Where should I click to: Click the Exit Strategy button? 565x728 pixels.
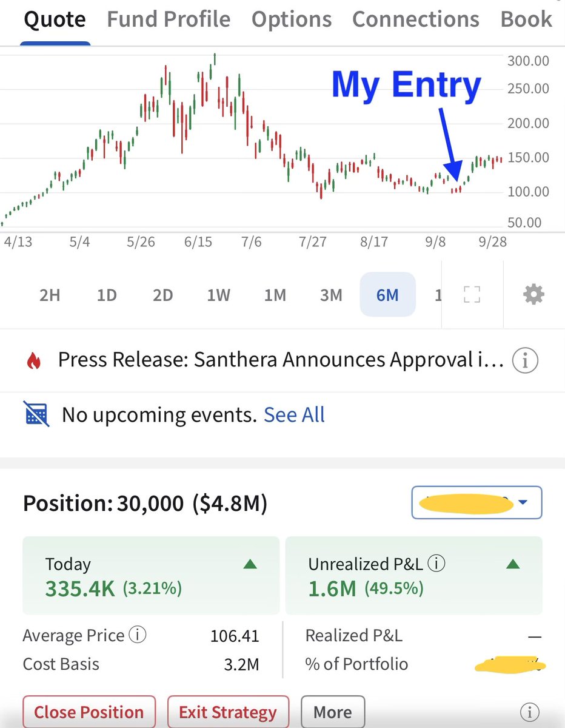point(228,712)
